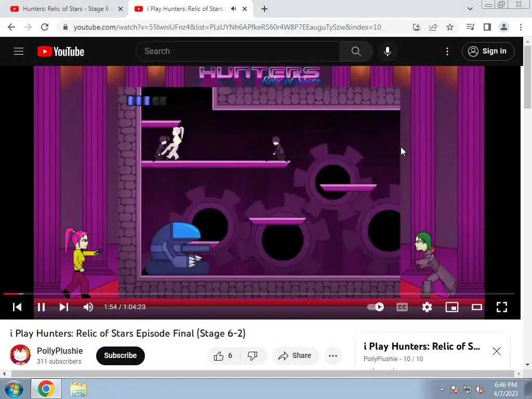Screen dimensions: 532x399
Task: Open File Explorer from taskbar
Action: point(78,389)
